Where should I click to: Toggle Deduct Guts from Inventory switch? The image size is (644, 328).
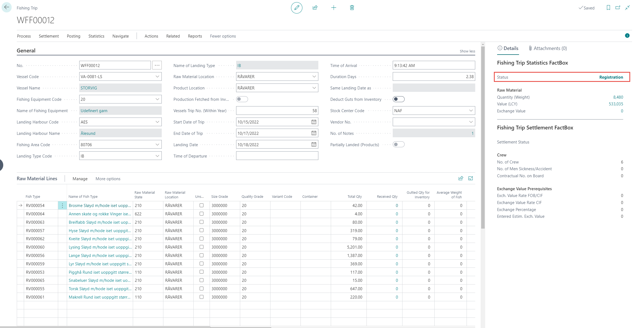(398, 99)
